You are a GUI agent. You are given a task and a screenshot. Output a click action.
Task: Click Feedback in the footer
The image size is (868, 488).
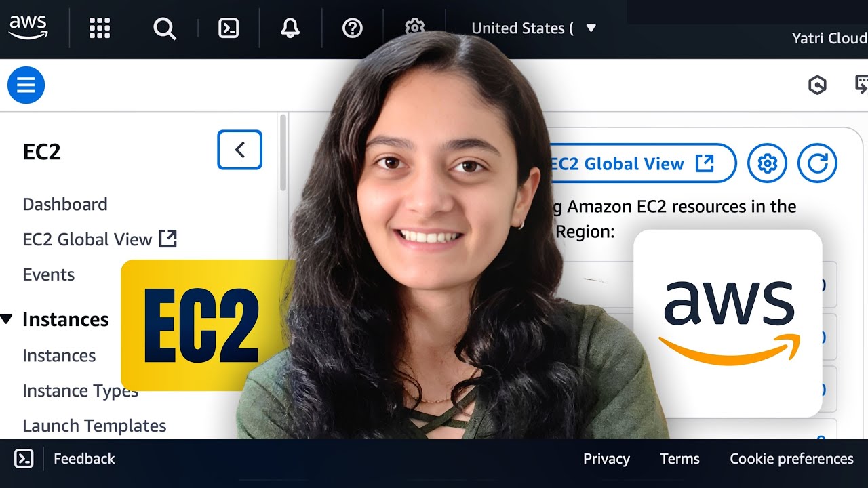(84, 459)
